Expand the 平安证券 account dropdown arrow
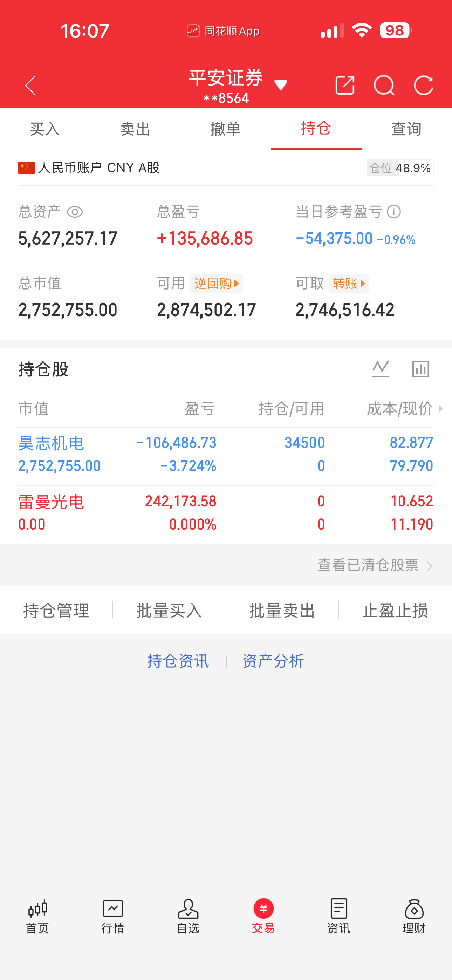The width and height of the screenshot is (452, 980). click(281, 85)
